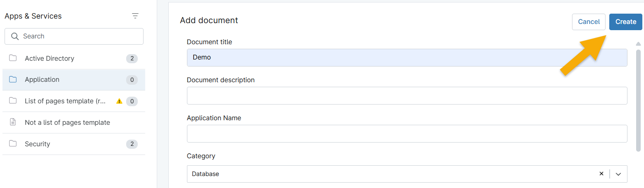Click the Application folder icon
Image resolution: width=644 pixels, height=188 pixels.
13,79
